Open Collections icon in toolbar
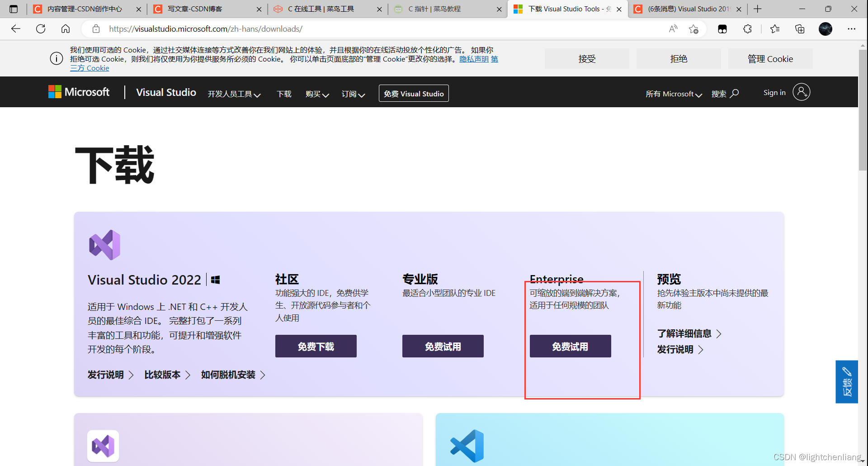 (800, 29)
